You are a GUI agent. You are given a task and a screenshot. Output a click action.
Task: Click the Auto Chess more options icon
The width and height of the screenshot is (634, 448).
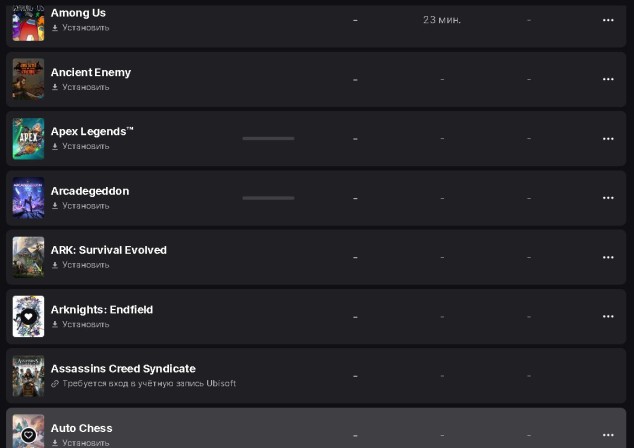pyautogui.click(x=607, y=435)
